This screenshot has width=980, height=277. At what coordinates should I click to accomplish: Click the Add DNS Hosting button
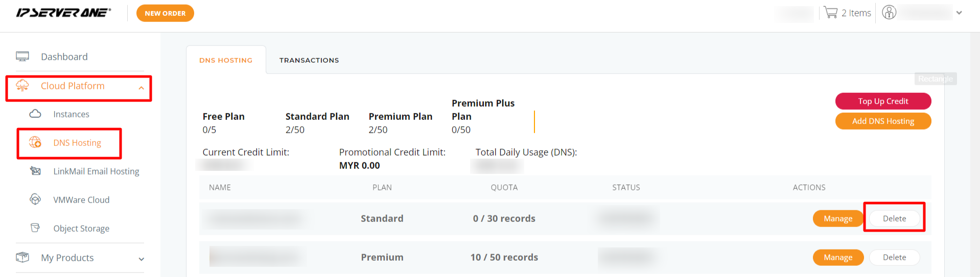[883, 121]
